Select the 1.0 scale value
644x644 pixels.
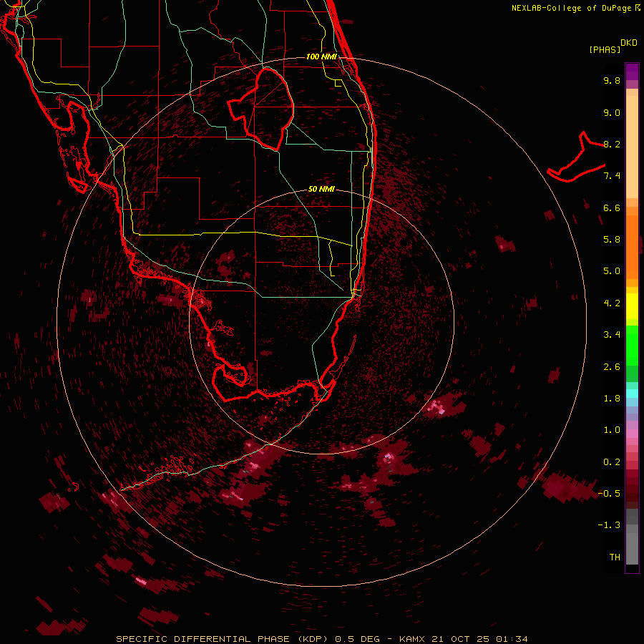click(612, 430)
